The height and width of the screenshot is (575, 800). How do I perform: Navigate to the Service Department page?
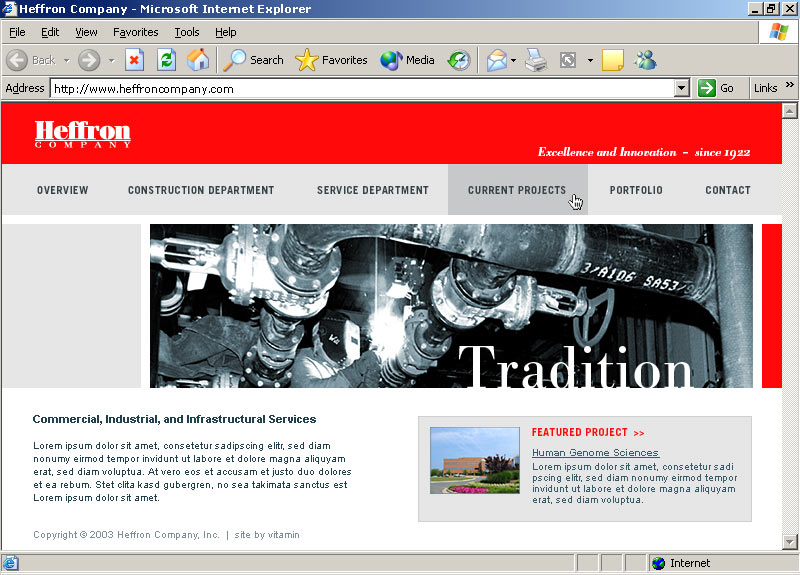[372, 190]
